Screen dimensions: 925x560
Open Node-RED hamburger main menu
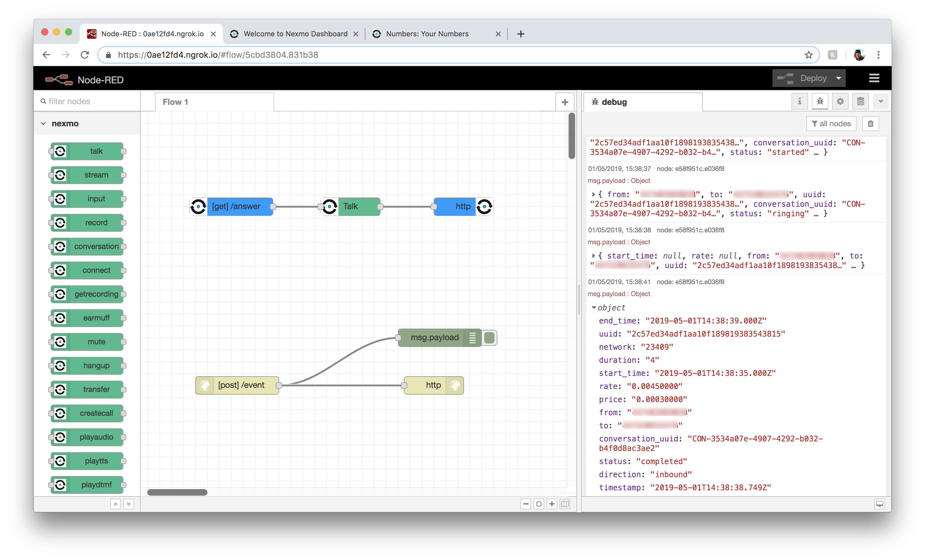click(874, 78)
